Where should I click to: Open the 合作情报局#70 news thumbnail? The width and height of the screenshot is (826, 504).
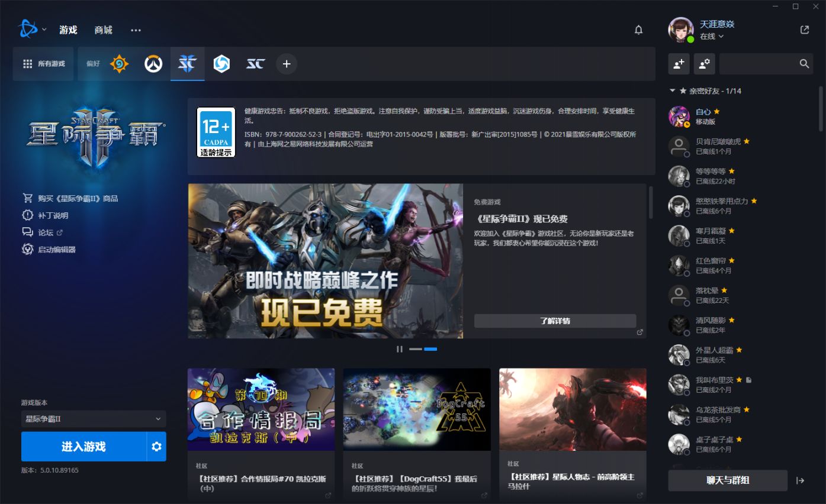click(261, 409)
